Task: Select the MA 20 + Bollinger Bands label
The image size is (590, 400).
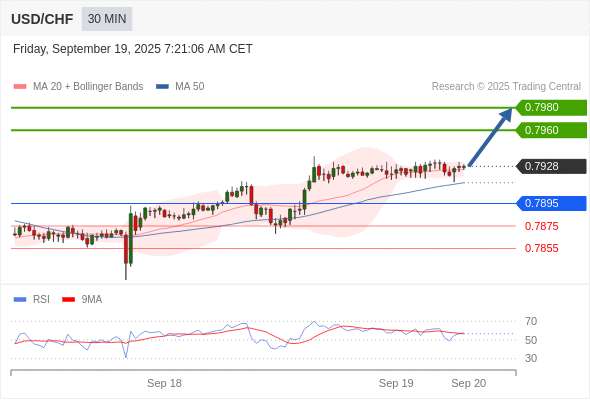Action: [x=88, y=87]
